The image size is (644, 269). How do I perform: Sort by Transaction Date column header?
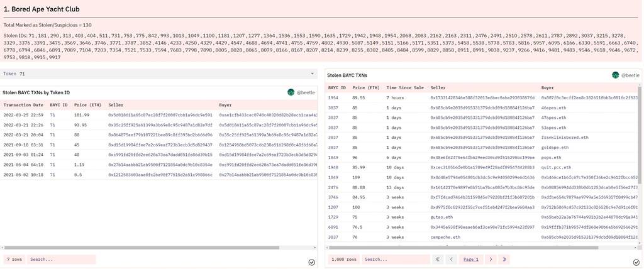pyautogui.click(x=23, y=105)
